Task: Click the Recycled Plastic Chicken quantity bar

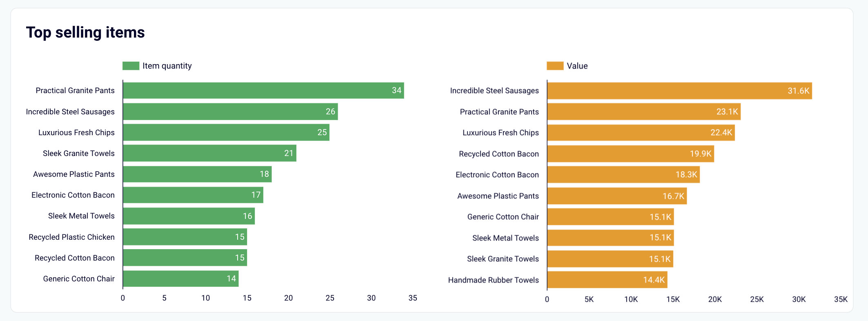Action: tap(185, 237)
